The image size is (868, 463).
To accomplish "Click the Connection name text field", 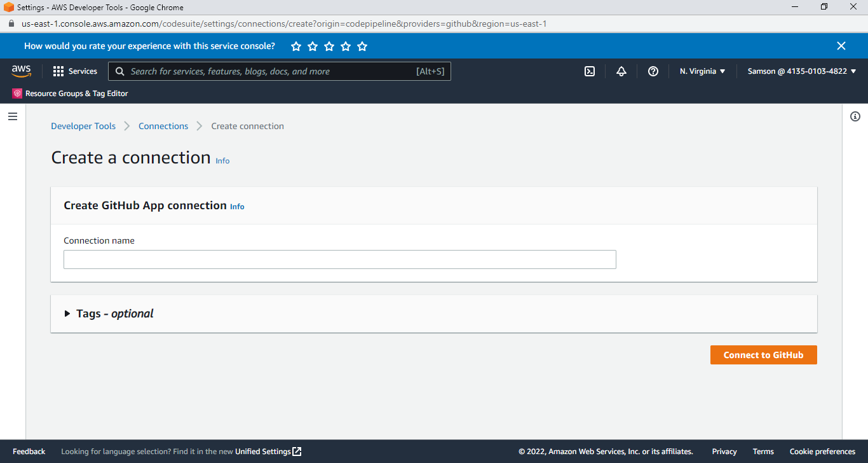I will 339,259.
